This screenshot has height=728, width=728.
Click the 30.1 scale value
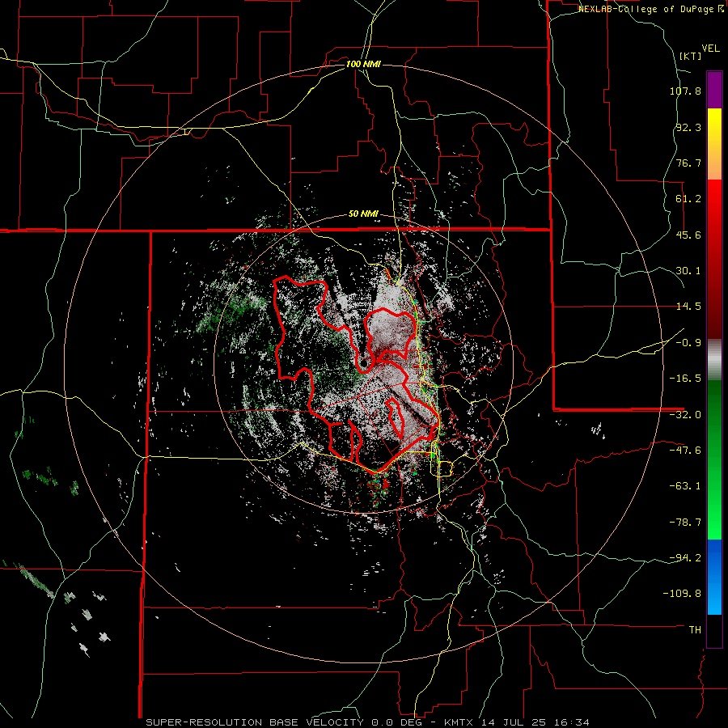coord(688,271)
